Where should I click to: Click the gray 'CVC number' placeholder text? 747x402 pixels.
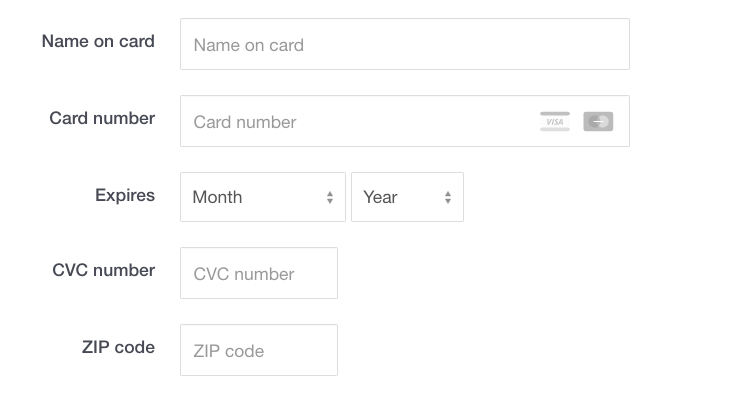244,274
